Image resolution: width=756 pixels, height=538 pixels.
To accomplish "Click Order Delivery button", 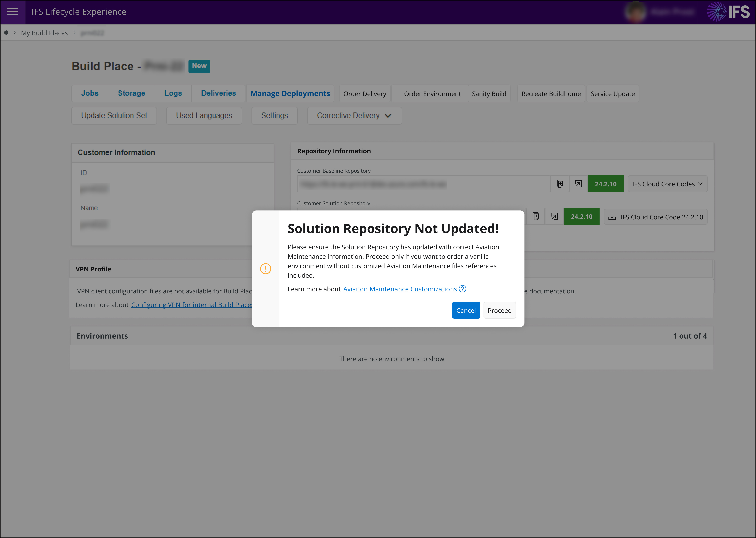I will pos(365,94).
